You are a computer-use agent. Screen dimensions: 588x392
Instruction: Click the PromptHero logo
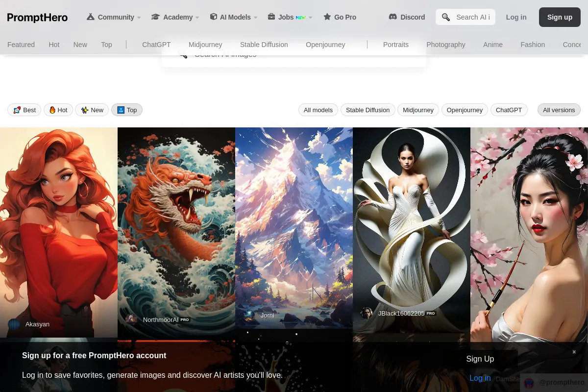click(x=37, y=18)
